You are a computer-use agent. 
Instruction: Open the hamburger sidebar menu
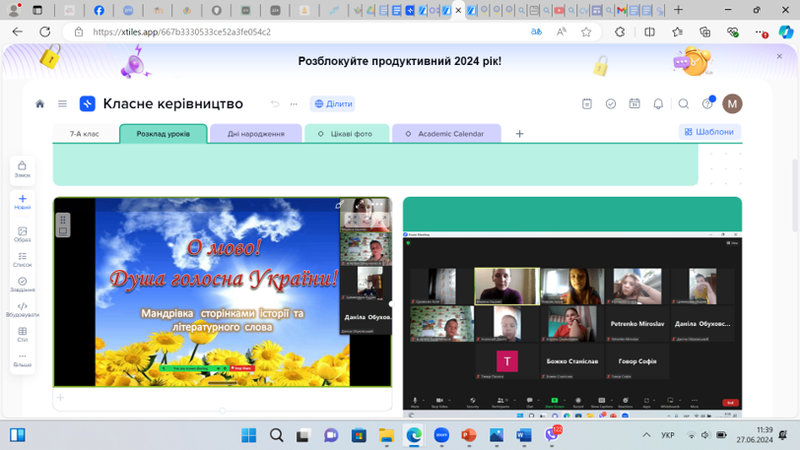(62, 104)
